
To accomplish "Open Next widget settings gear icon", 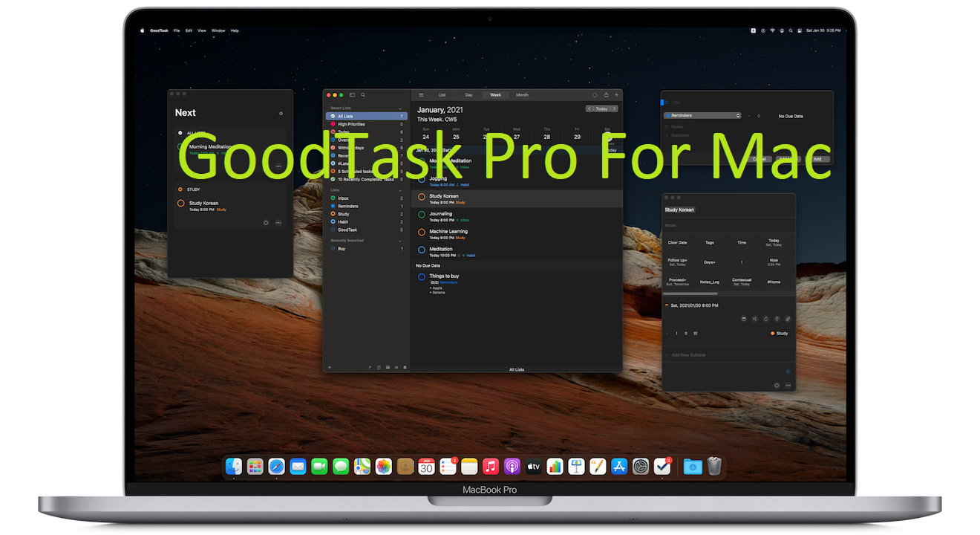I will [x=281, y=113].
